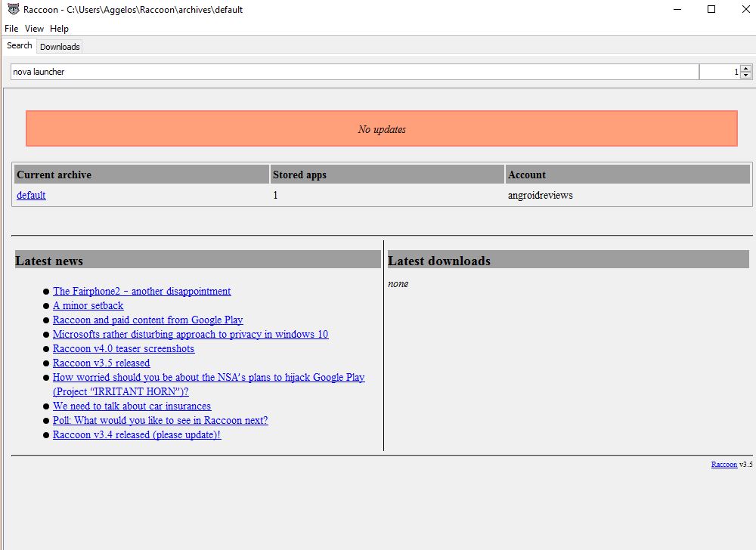Open the View menu
756x550 pixels.
(34, 29)
